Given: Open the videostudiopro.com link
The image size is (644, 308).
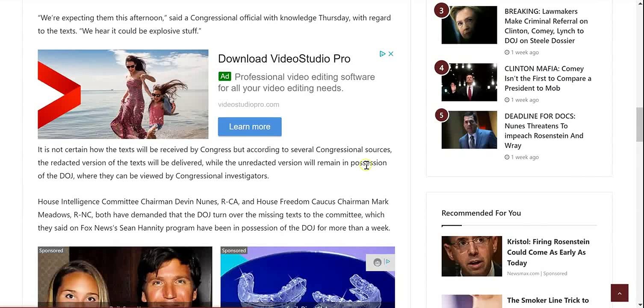Looking at the screenshot, I should click(248, 104).
